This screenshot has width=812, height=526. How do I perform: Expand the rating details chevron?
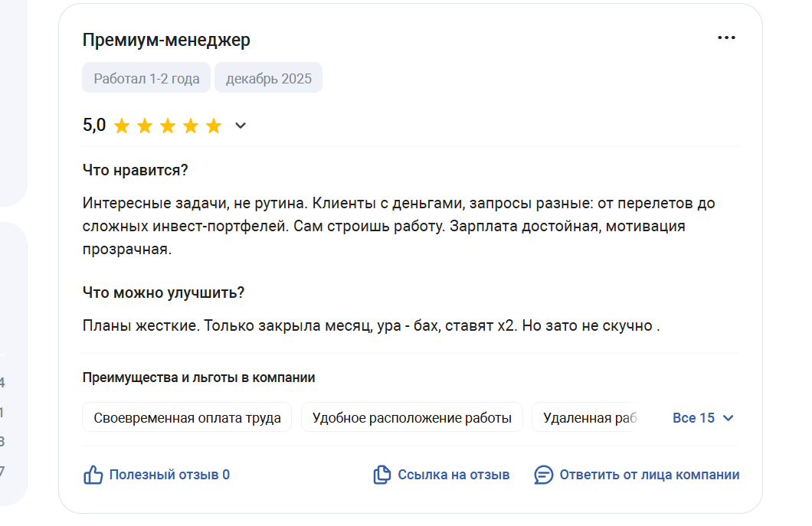(x=241, y=126)
